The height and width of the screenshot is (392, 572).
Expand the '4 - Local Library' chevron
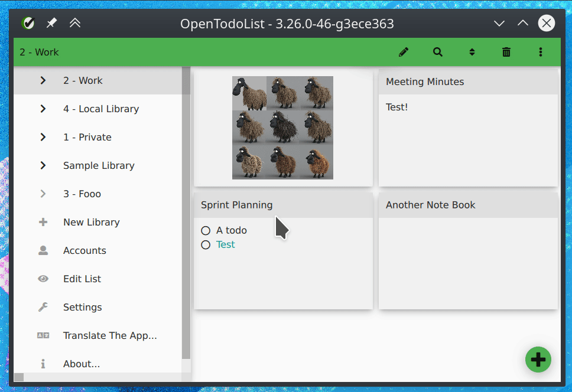click(x=43, y=109)
